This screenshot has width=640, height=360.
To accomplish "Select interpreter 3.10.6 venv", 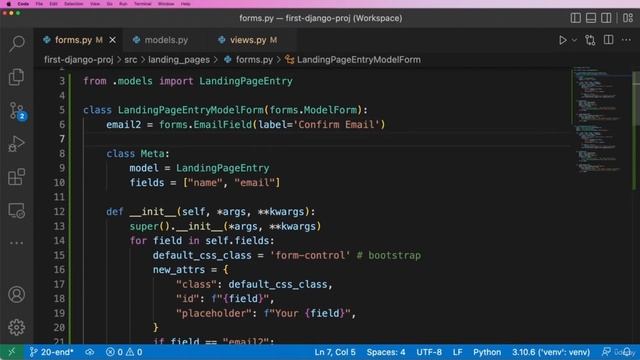I will point(551,352).
